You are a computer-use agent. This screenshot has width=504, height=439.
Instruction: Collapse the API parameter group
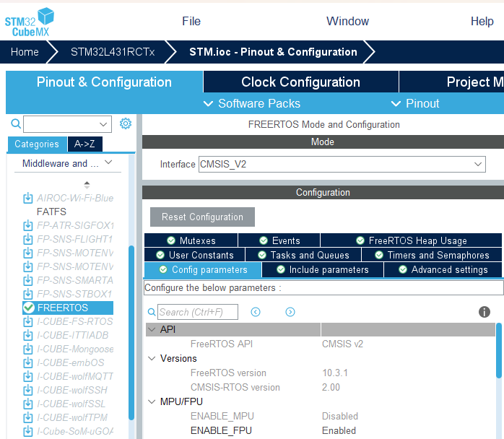152,330
